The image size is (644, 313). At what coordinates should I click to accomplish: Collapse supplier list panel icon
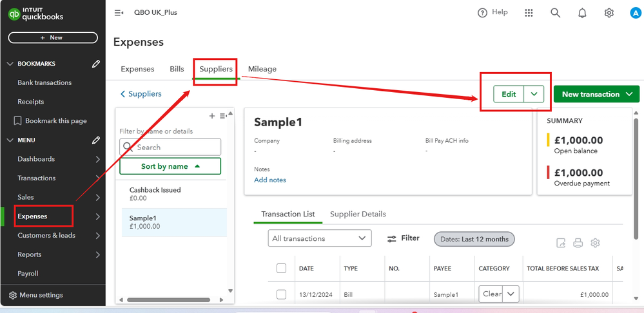click(x=223, y=116)
